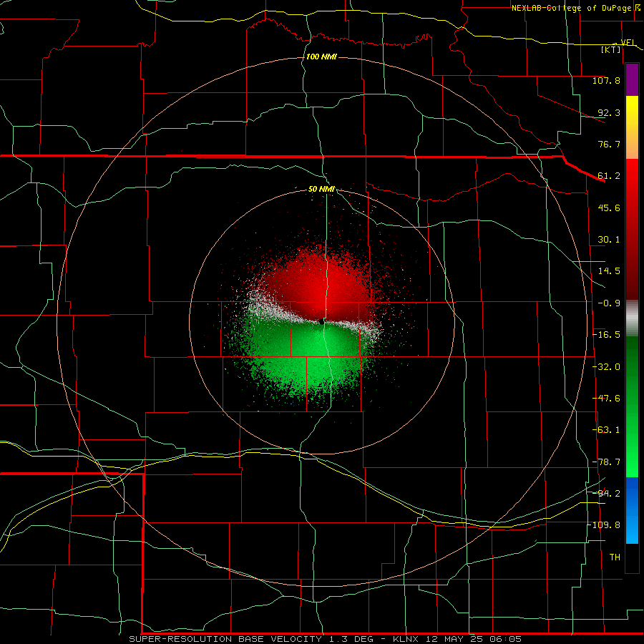
Task: Pick the blue segment of the velocity scale
Action: [632, 510]
